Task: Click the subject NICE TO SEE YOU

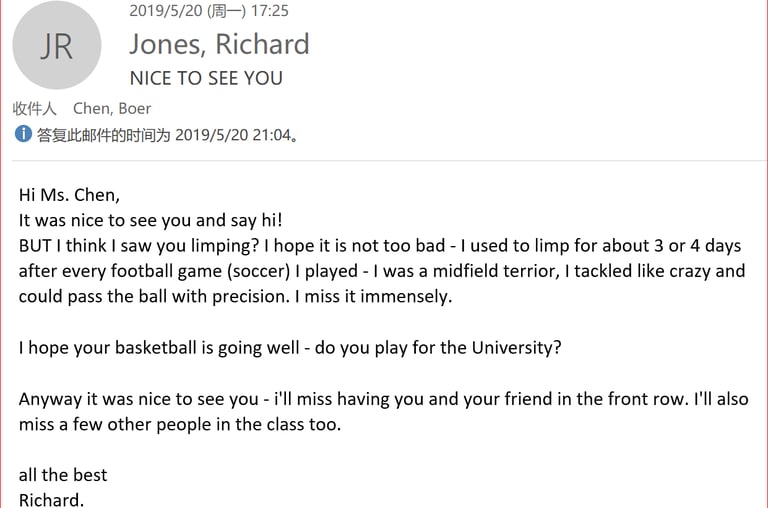Action: [206, 78]
